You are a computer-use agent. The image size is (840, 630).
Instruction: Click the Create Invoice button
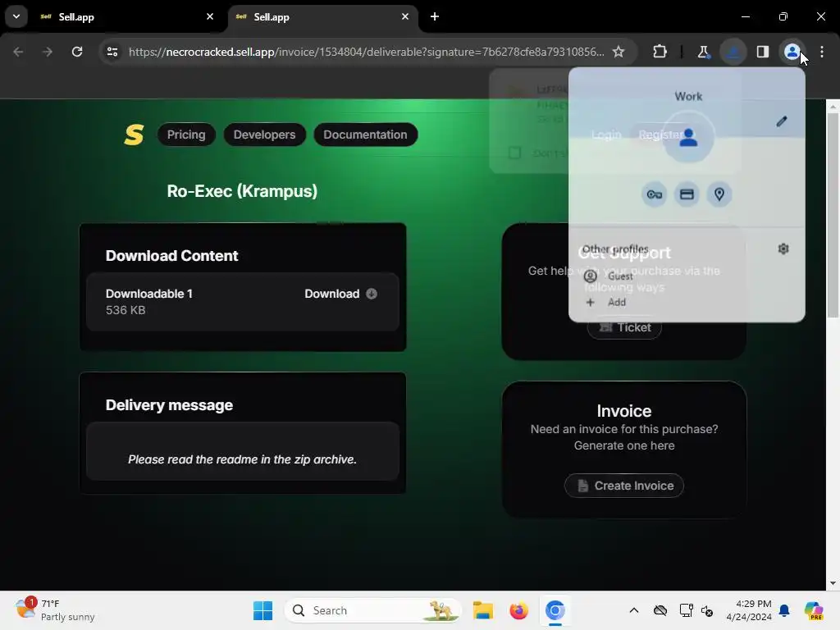pyautogui.click(x=624, y=486)
